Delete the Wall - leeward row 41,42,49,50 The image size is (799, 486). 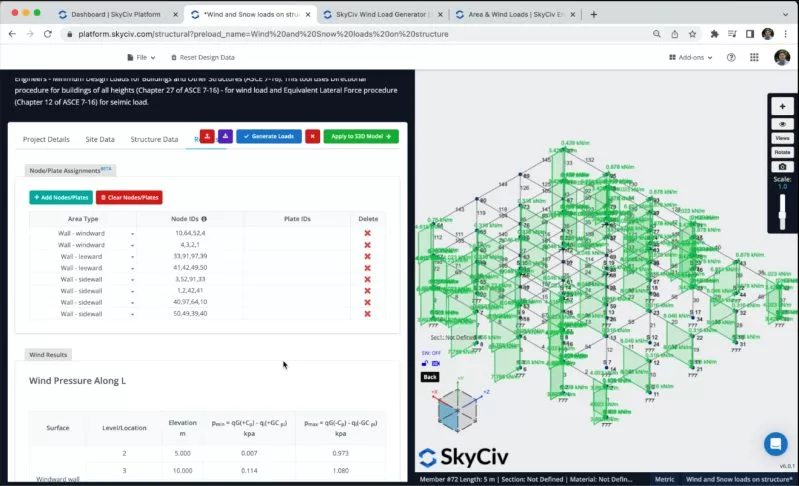click(x=367, y=268)
